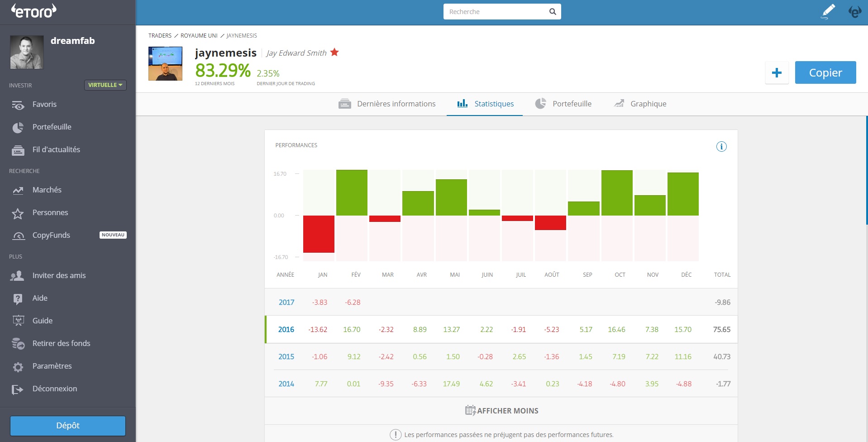Screen dimensions: 868x442
Task: Open Favoris in the sidebar
Action: click(44, 104)
